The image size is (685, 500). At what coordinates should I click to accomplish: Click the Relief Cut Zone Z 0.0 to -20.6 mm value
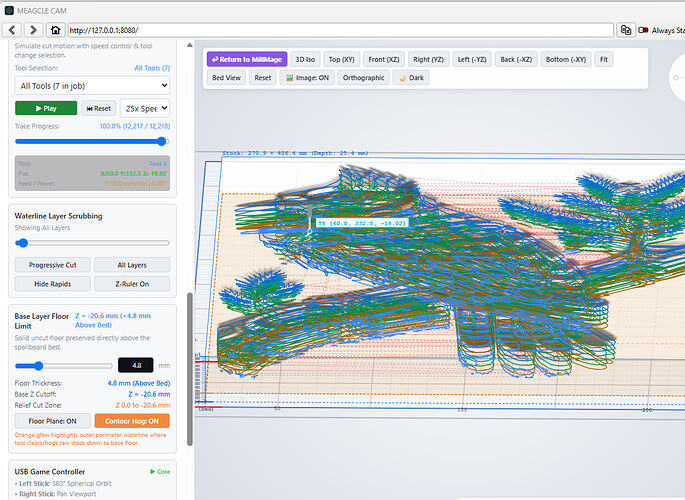143,405
